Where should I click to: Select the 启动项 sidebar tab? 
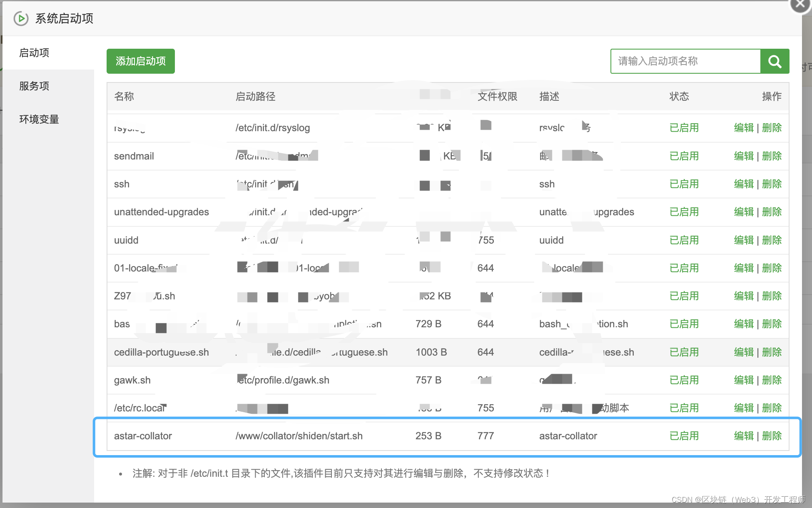pos(34,53)
